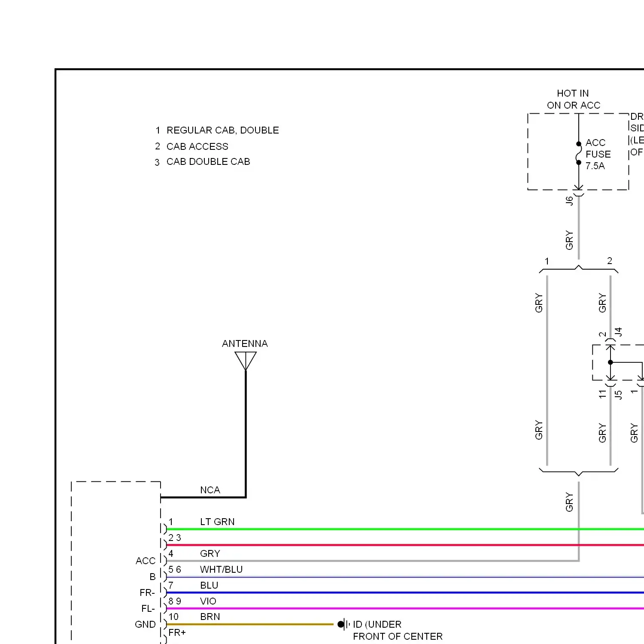
Task: Click the fuse symbol in ACC fuse box
Action: pos(579,153)
